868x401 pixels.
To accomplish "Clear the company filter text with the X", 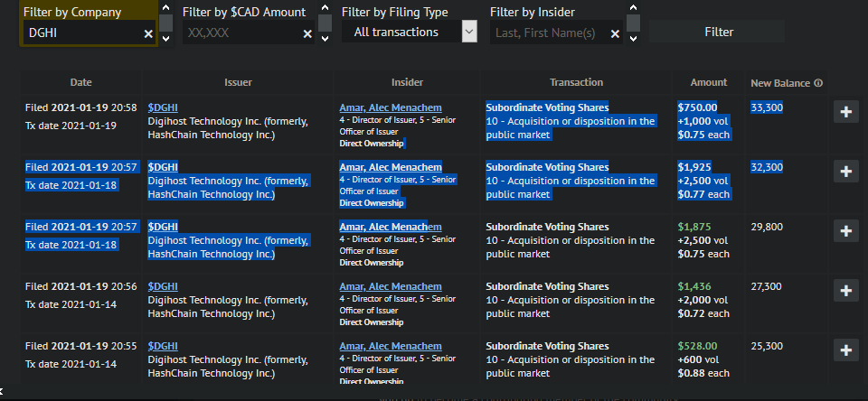I will [148, 33].
